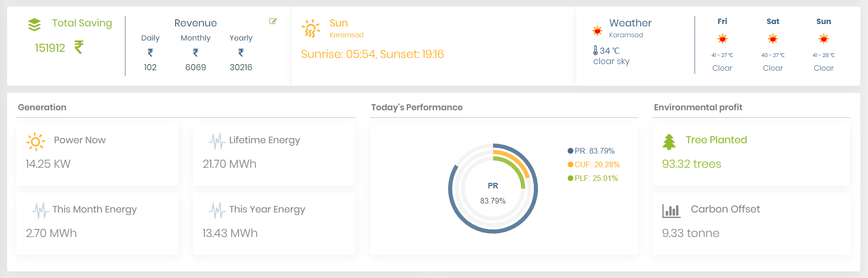
Task: Click the This Month Energy pulse icon
Action: tap(40, 210)
